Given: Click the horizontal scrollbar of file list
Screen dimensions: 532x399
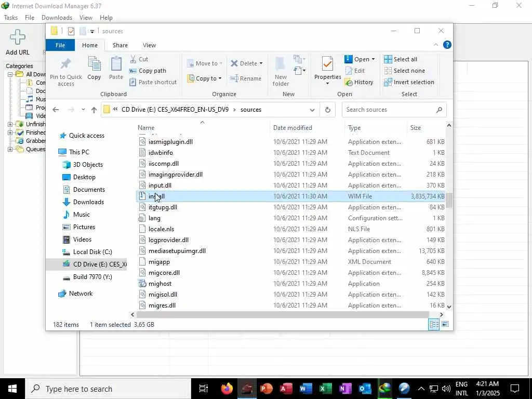Looking at the screenshot, I should (283, 314).
